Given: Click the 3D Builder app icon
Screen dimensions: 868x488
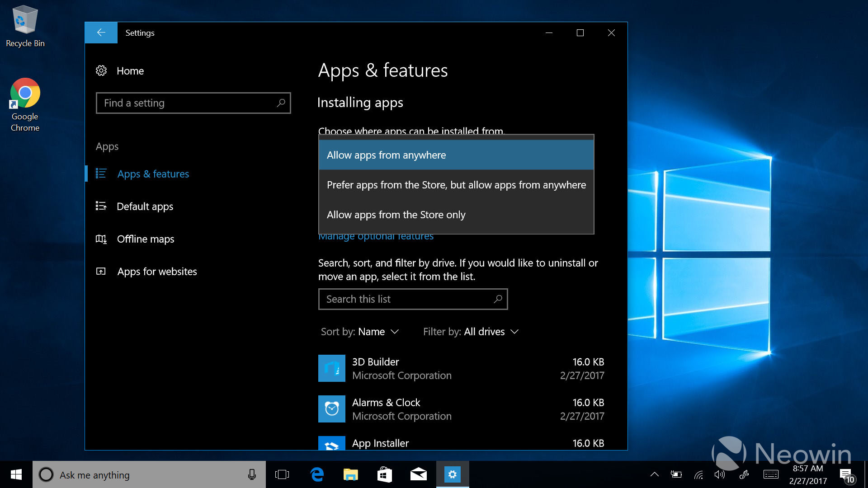Looking at the screenshot, I should tap(331, 368).
